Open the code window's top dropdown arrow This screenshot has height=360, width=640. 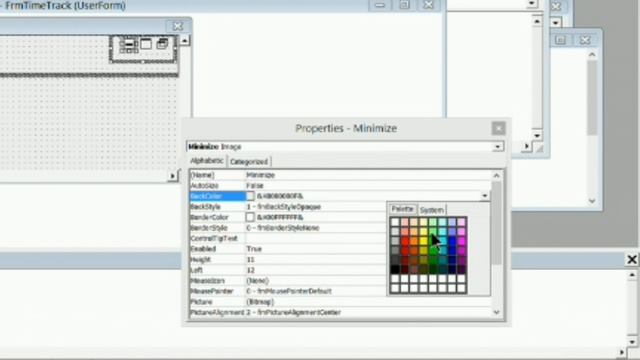(532, 4)
